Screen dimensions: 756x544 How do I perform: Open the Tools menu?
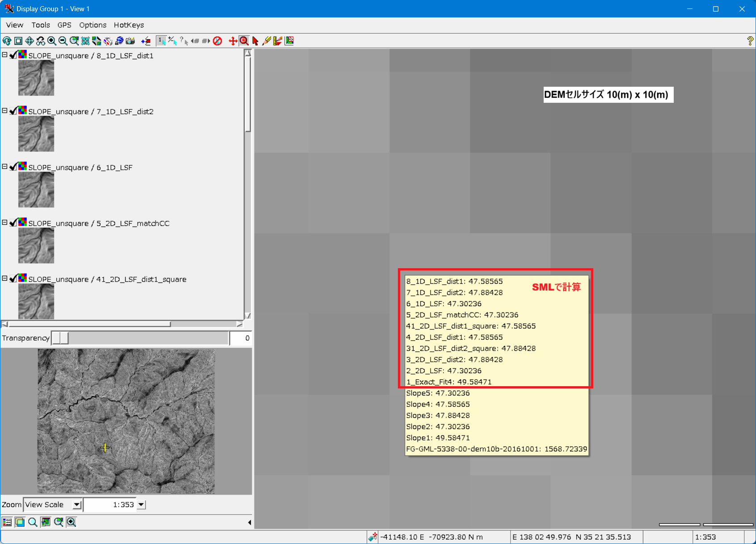41,25
